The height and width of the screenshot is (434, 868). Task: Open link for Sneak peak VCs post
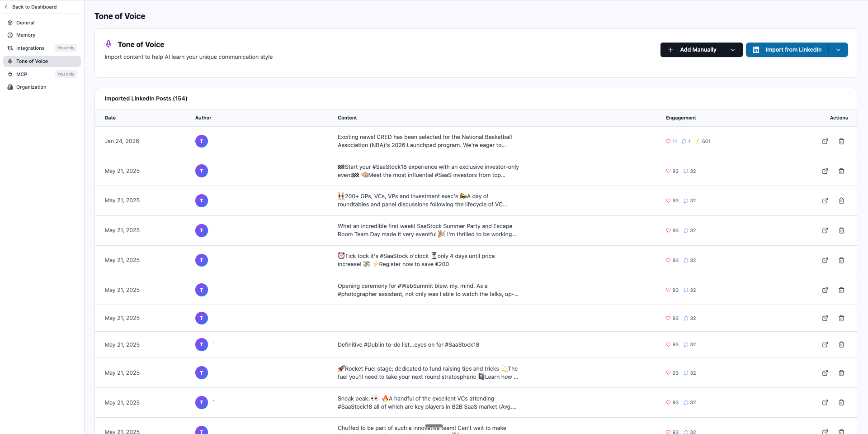pyautogui.click(x=825, y=402)
